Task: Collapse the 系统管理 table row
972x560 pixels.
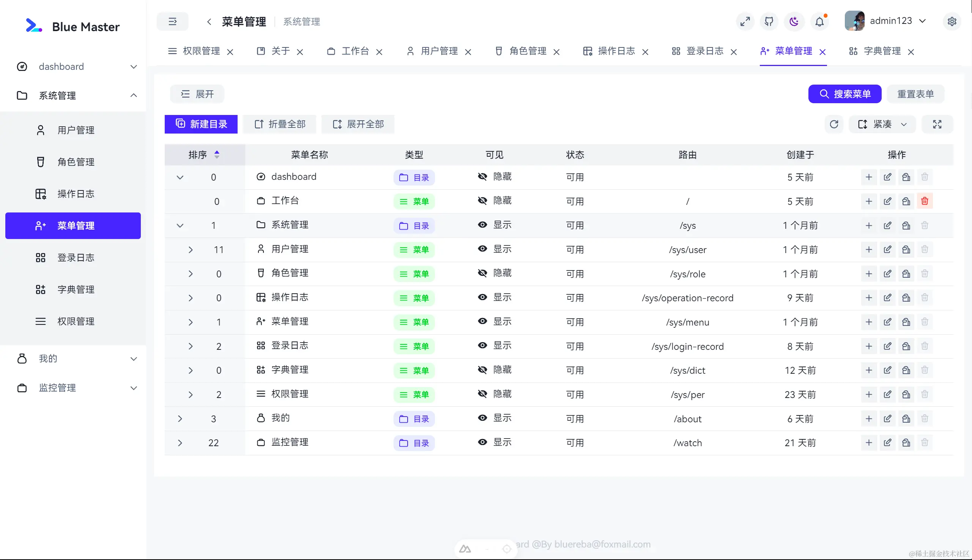Action: (x=180, y=225)
